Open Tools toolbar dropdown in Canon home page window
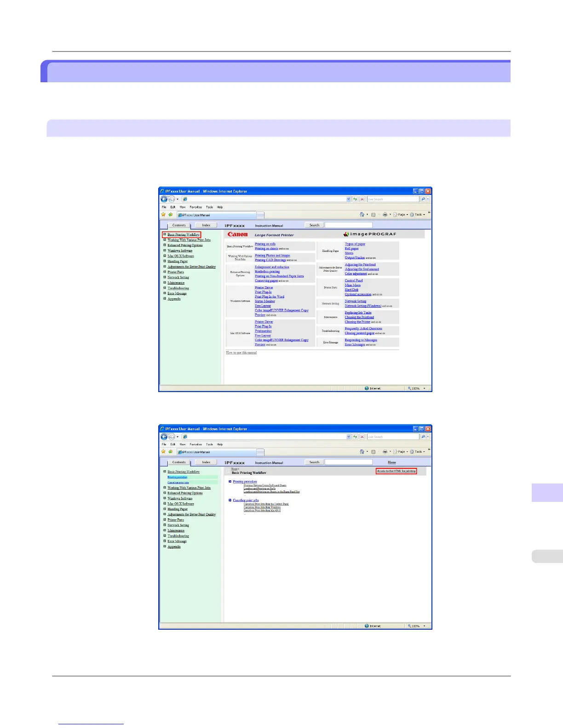This screenshot has height=728, width=563. coord(418,215)
